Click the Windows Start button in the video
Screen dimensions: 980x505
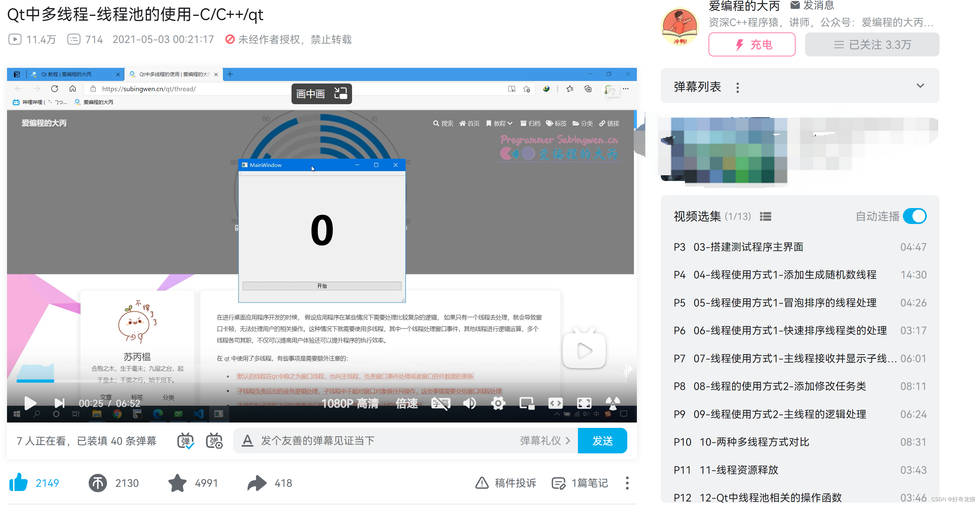17,414
